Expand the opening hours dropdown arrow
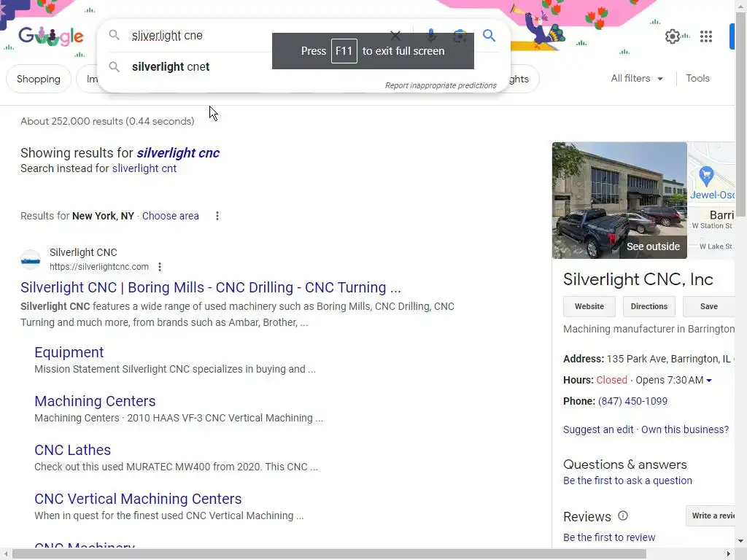 [x=709, y=381]
